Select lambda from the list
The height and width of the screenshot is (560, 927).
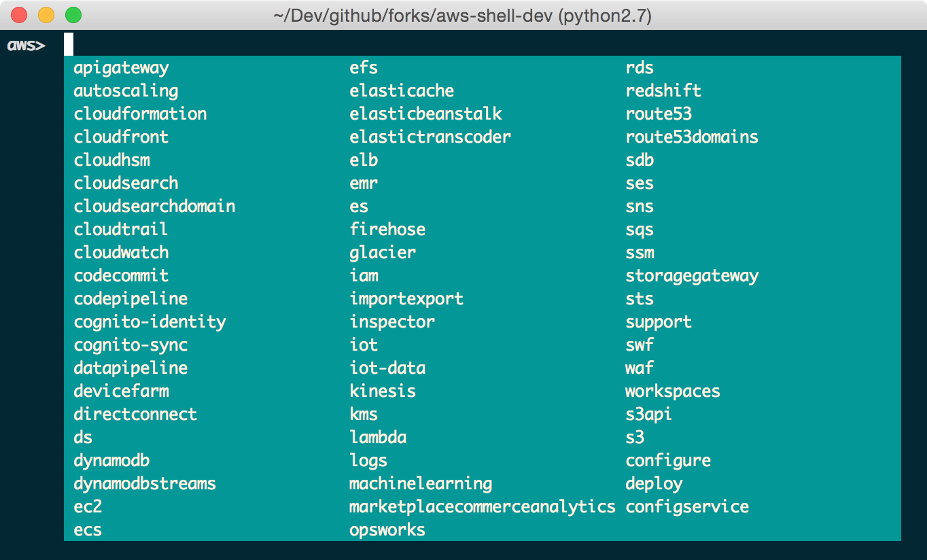coord(378,438)
